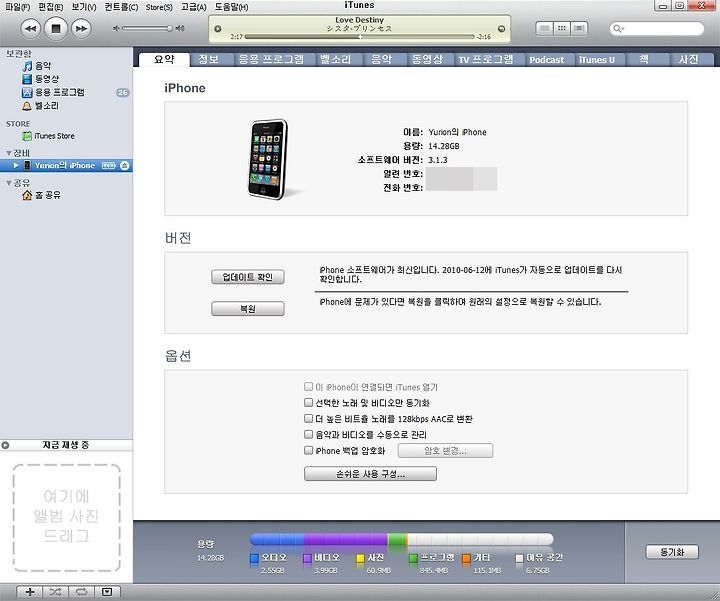720x601 pixels.
Task: Click the 암호 변경... button
Action: coord(445,450)
